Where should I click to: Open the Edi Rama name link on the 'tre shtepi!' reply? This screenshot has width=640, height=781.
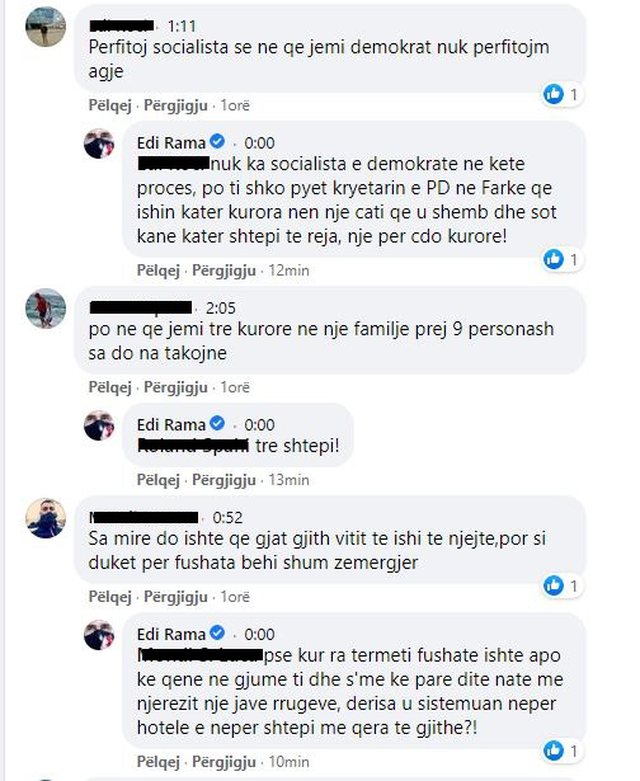click(171, 425)
